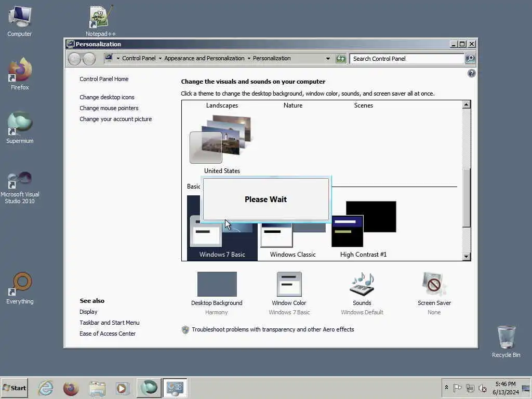Open Desktop Background settings
This screenshot has height=399, width=532.
point(217,293)
